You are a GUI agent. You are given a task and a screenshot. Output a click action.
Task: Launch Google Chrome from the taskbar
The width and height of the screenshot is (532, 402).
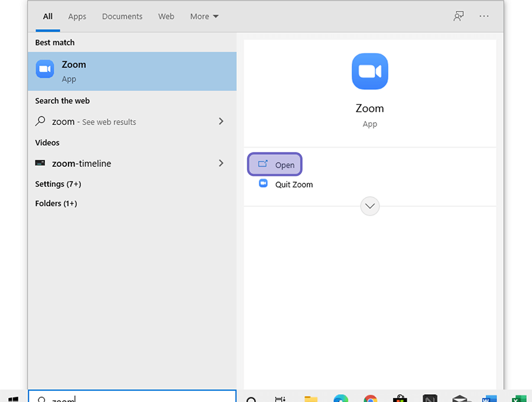click(x=371, y=398)
